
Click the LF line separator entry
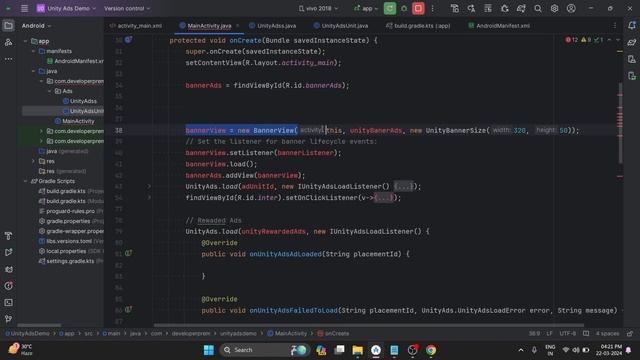point(549,333)
